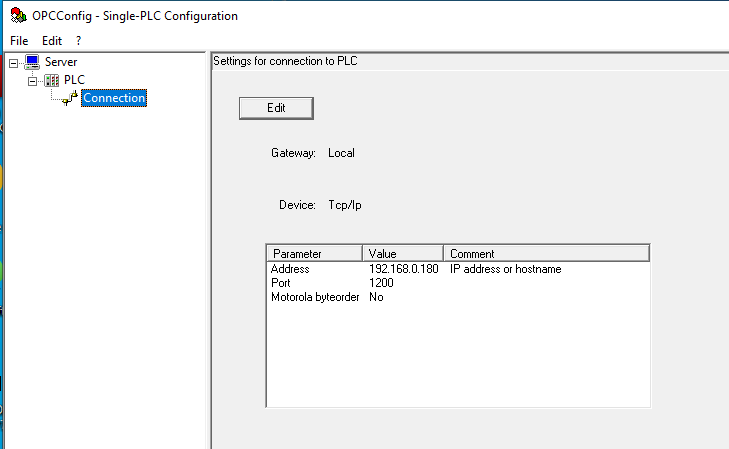Collapse the Server tree node
Image resolution: width=729 pixels, height=449 pixels.
point(13,62)
